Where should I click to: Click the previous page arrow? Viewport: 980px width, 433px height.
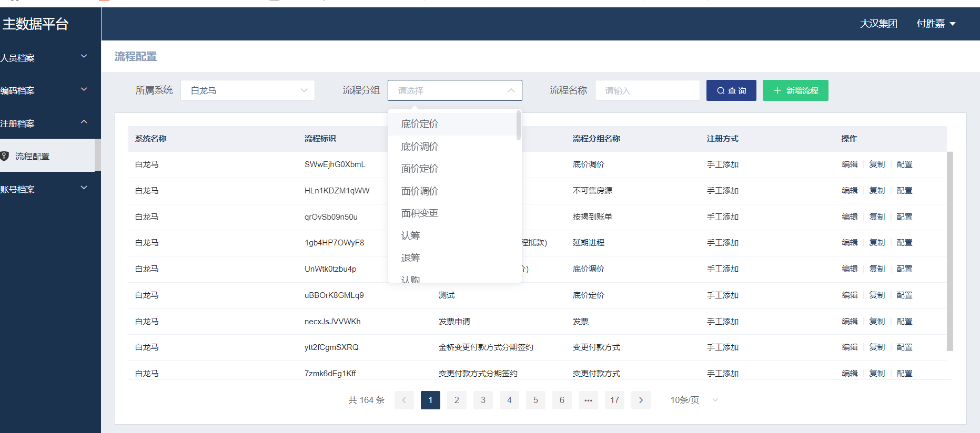404,400
